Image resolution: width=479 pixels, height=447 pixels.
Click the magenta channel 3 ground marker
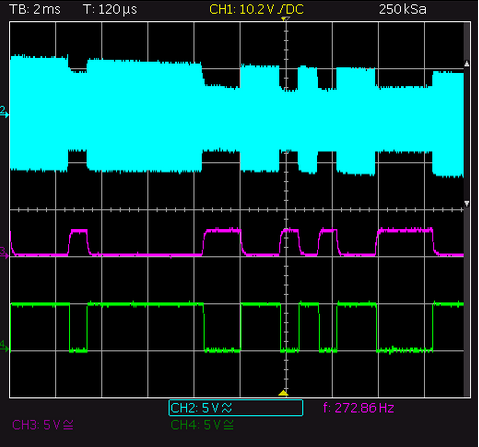tap(4, 253)
